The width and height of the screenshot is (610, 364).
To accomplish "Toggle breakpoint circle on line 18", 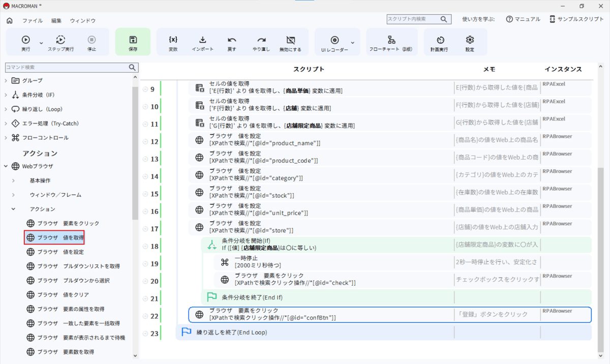I will click(x=145, y=246).
